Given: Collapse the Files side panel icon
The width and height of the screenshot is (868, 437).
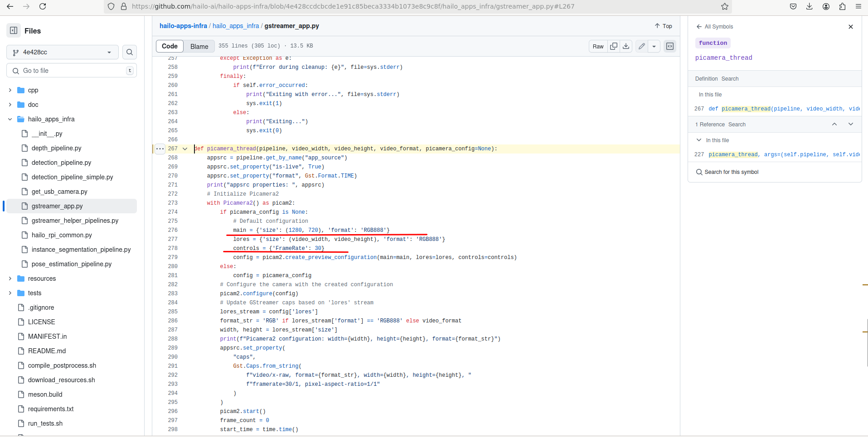Looking at the screenshot, I should [14, 30].
